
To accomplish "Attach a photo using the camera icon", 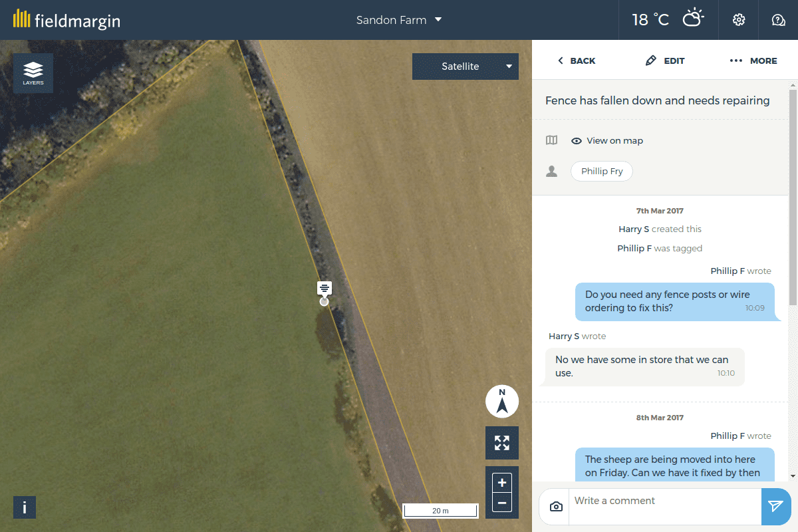I will tap(555, 506).
